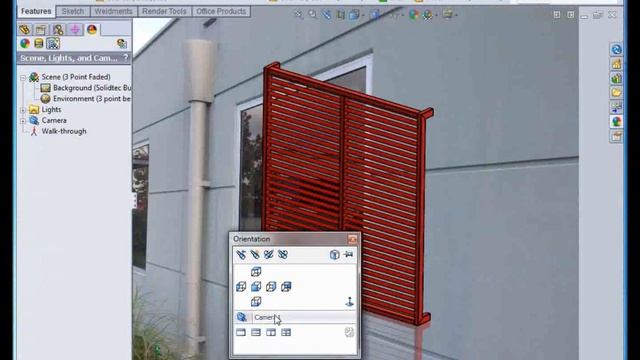Click Zoom to Fit in the view toolbar
Screen dimensions: 640x360
[299, 15]
